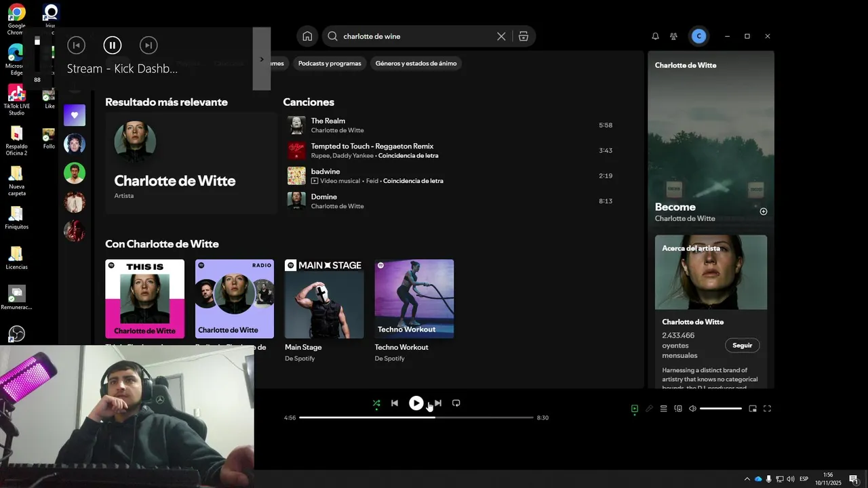Open the Browse icon beside the search bar

click(524, 37)
